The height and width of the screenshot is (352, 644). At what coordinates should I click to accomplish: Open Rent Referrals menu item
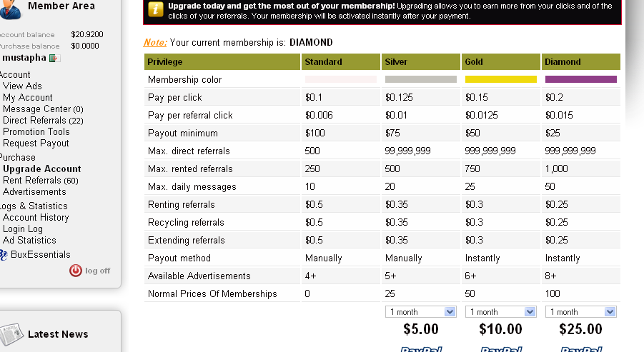[x=40, y=181]
